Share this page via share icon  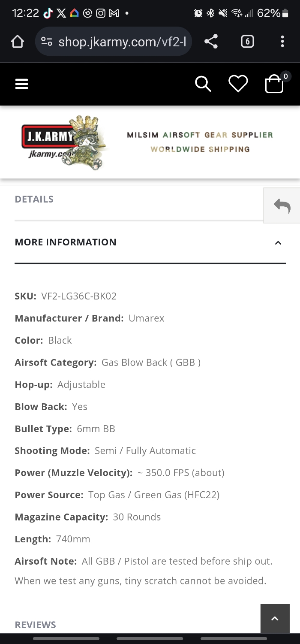(x=211, y=42)
